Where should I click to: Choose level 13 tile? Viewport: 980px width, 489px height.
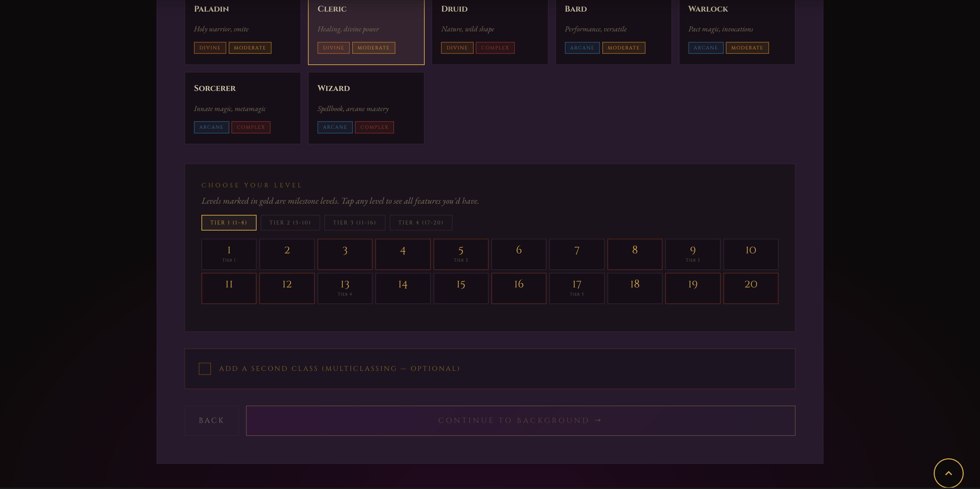[345, 288]
